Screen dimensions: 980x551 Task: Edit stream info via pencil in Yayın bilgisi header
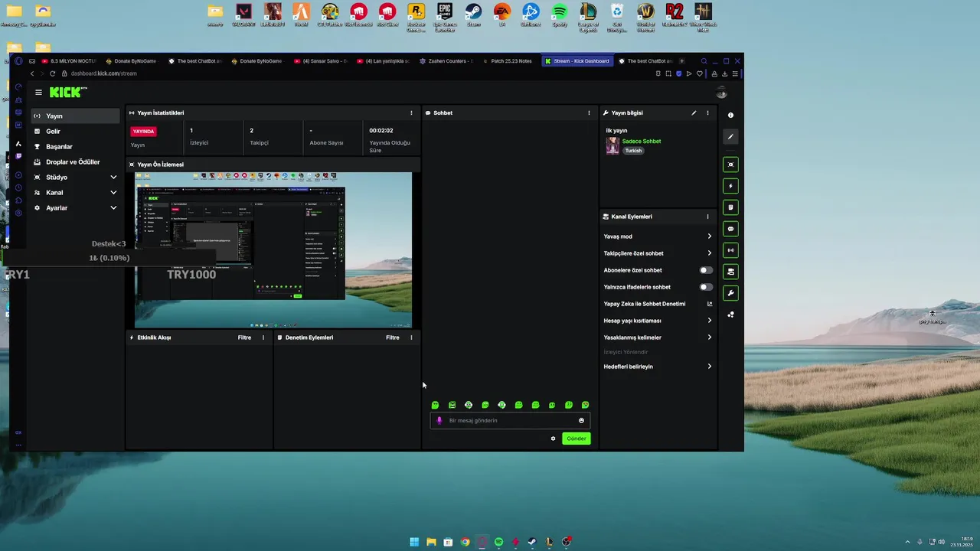694,112
